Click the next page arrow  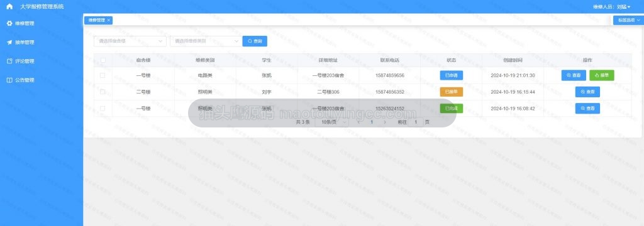pos(385,122)
